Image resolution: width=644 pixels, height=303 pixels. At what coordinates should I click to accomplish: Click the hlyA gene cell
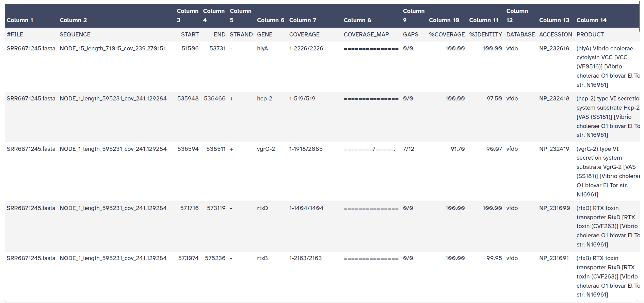point(262,48)
